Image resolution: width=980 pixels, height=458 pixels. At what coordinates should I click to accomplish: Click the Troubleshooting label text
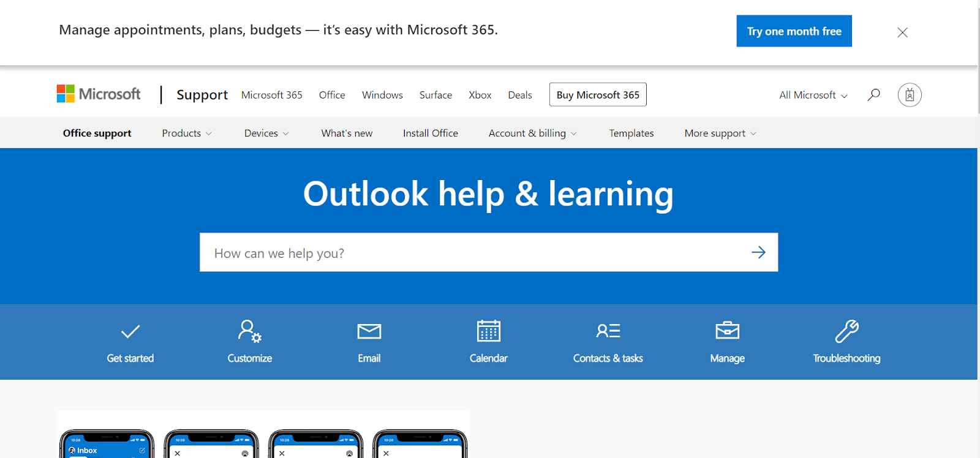(x=847, y=358)
